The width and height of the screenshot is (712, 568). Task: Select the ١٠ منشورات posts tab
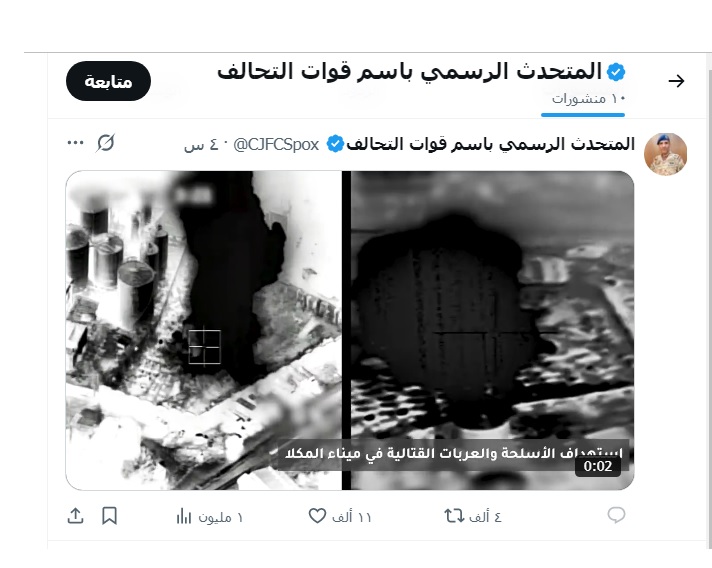coord(588,99)
